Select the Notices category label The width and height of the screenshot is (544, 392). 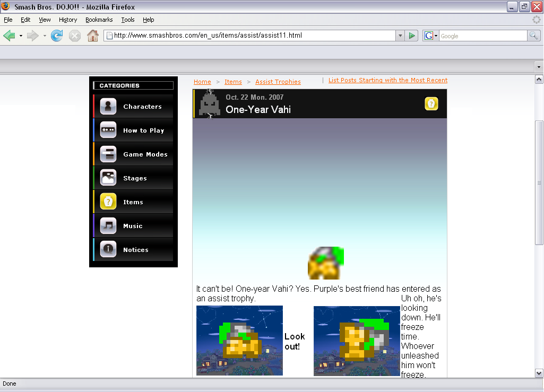tap(136, 250)
